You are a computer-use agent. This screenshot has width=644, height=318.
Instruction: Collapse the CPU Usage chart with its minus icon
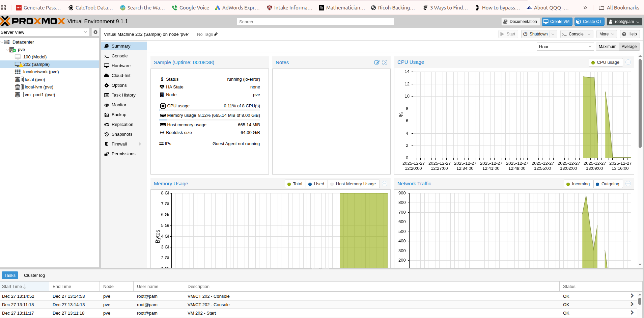point(628,62)
